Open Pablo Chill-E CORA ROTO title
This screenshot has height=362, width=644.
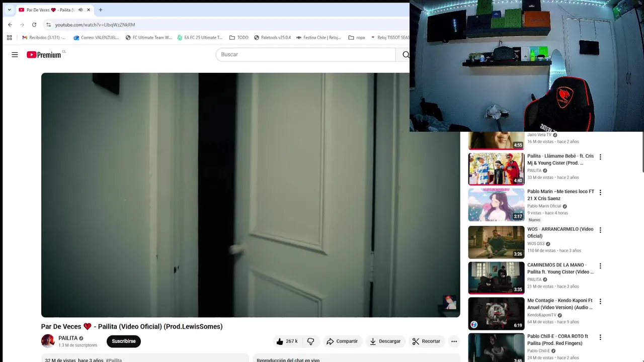tap(558, 340)
